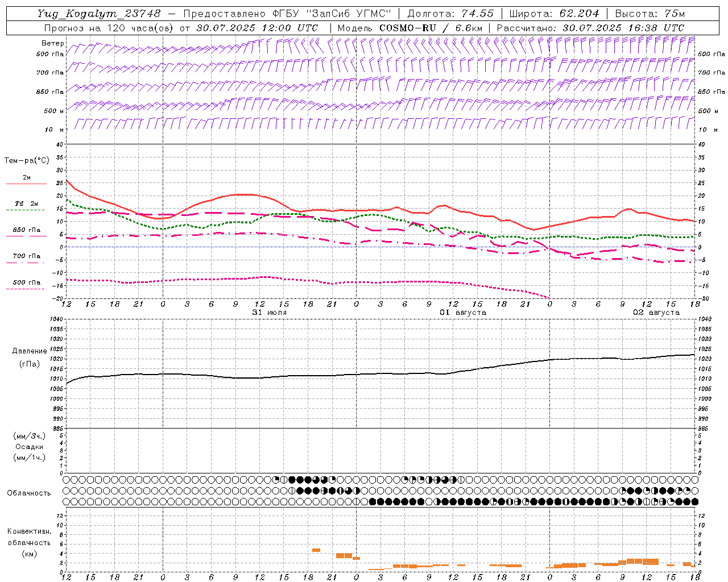The image size is (728, 582).
Task: Click the '(гПа)' pressure unit label
Action: (x=30, y=364)
